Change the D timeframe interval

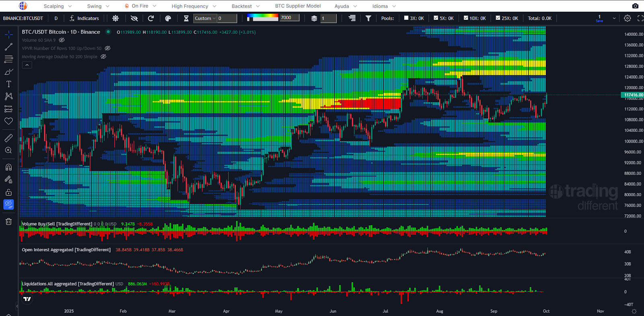click(x=56, y=18)
